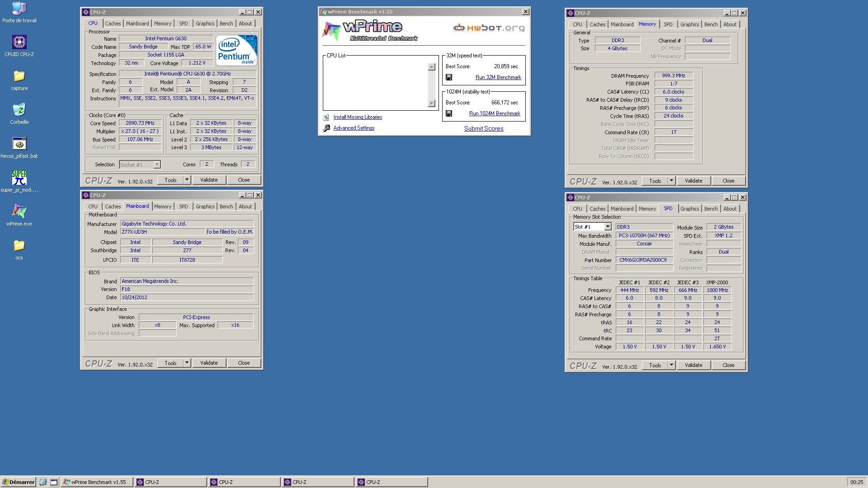Switch to CPU tab in SPD window
868x488 pixels.
(577, 209)
